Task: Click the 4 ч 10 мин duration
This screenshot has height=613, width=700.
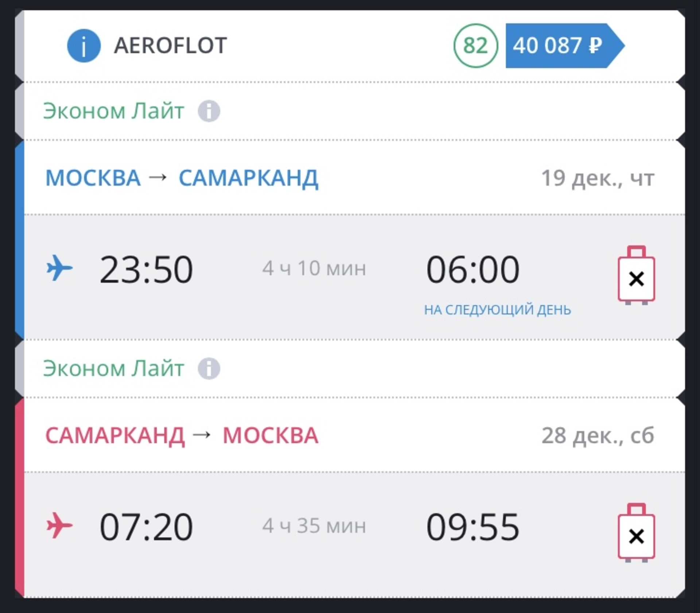Action: pyautogui.click(x=314, y=269)
